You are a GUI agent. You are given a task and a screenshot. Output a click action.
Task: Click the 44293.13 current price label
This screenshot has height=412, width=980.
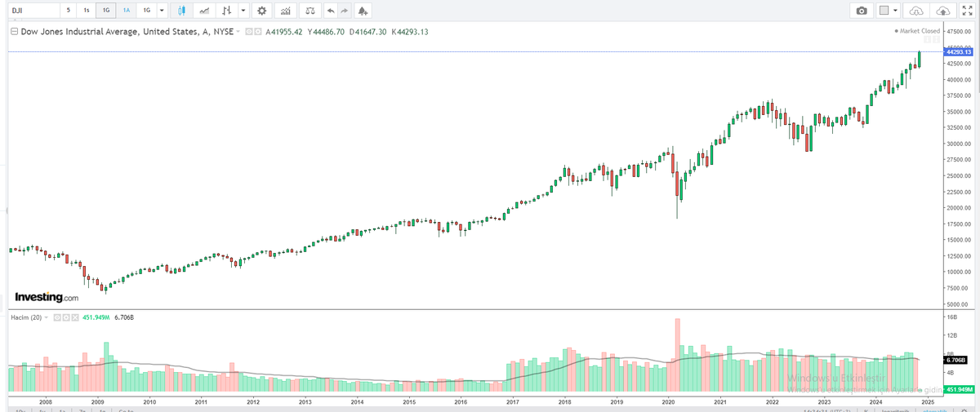pyautogui.click(x=958, y=52)
